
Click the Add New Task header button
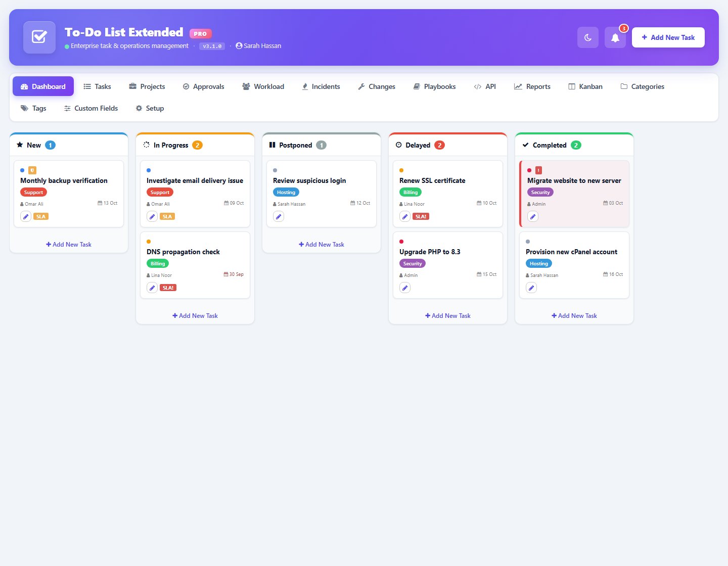click(668, 37)
